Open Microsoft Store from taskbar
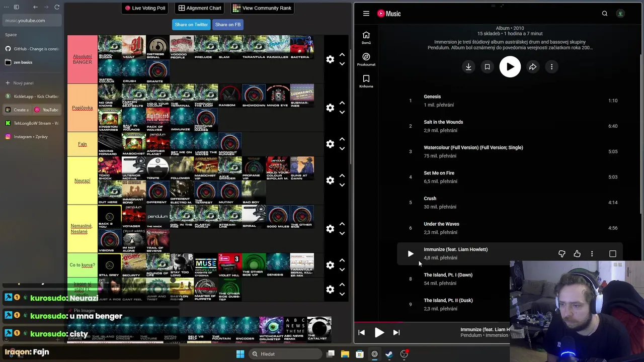This screenshot has height=362, width=644. [360, 354]
